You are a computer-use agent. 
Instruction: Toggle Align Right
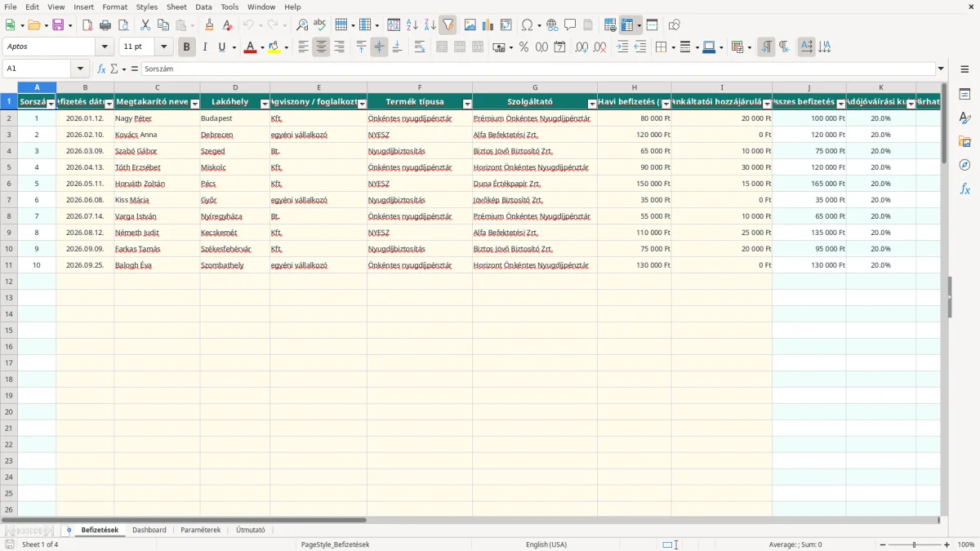click(x=339, y=47)
